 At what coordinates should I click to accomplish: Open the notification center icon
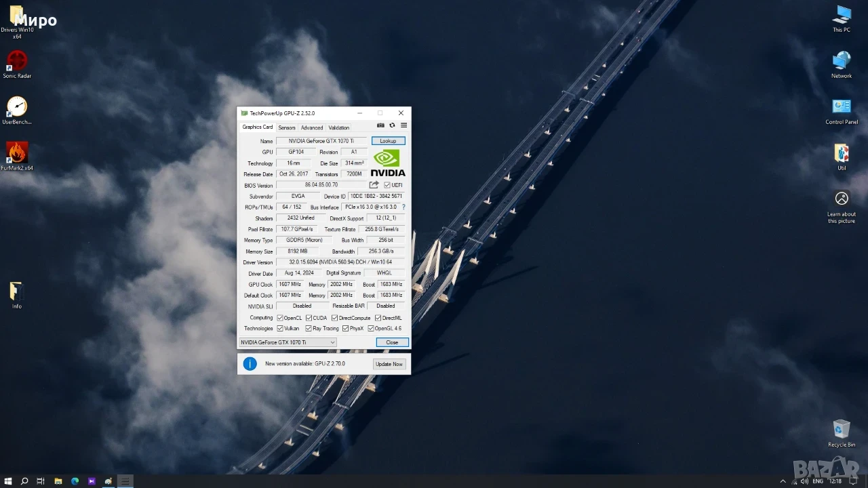(853, 481)
